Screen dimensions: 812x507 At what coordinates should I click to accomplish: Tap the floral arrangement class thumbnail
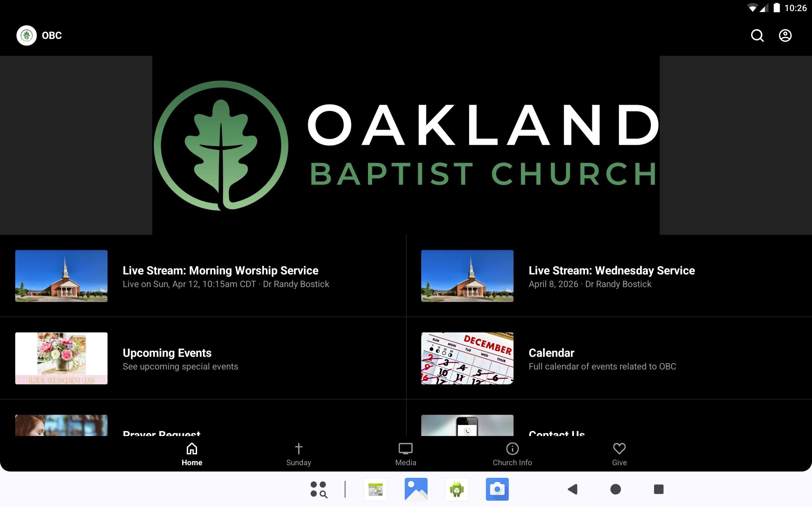(62, 358)
